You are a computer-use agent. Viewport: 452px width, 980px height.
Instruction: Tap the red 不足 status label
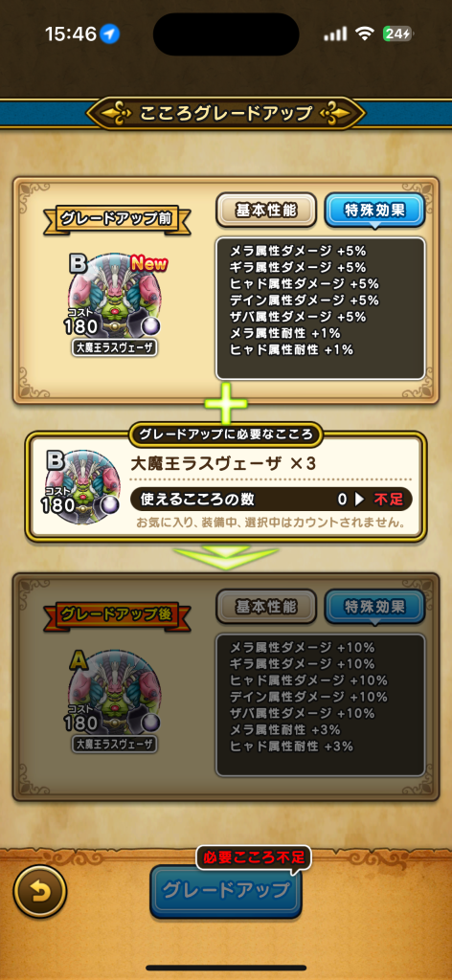[388, 500]
